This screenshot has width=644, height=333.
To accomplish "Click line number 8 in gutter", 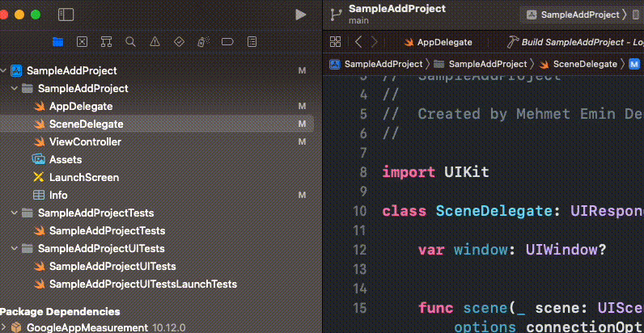I will 363,172.
